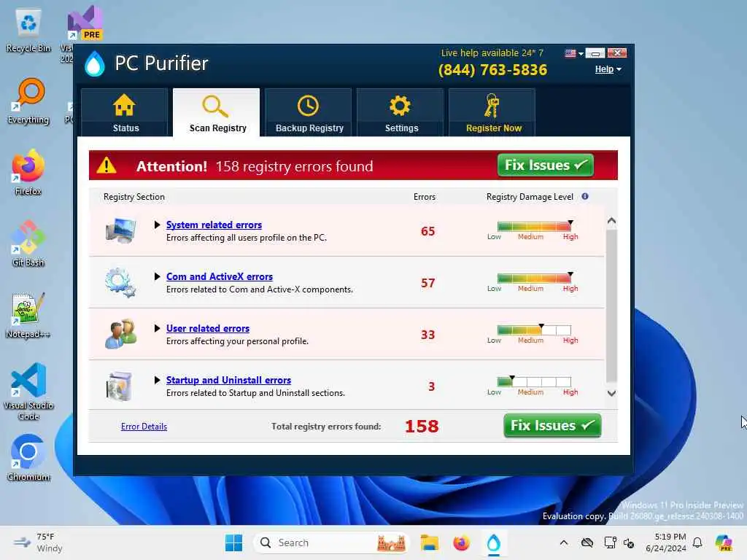Click the Startup and Uninstall box icon

(x=119, y=386)
